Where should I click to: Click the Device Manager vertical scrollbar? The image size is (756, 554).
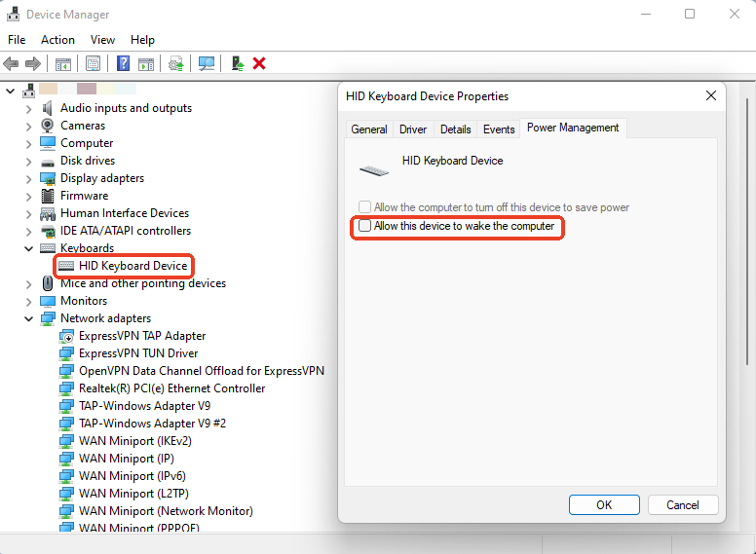pyautogui.click(x=747, y=231)
